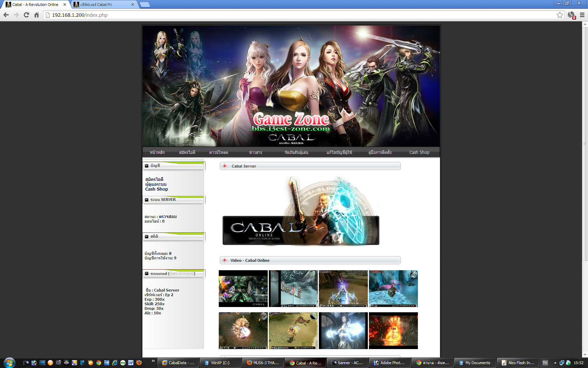Click the icon beside ระบบเกมส์ sidebar header

pyautogui.click(x=147, y=274)
